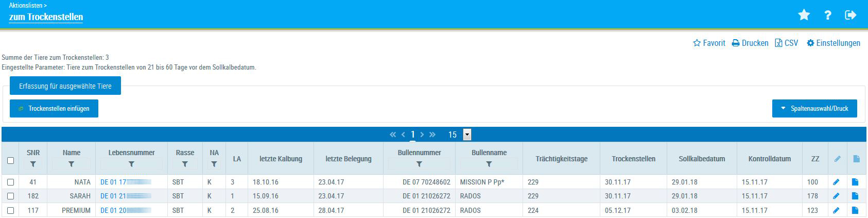Toggle the select-all checkbox in table header
The width and height of the screenshot is (868, 218).
(10, 160)
